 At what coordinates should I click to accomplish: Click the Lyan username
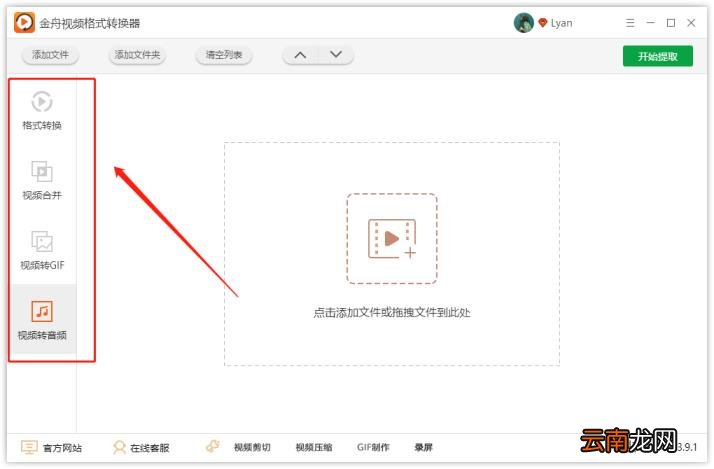point(561,23)
